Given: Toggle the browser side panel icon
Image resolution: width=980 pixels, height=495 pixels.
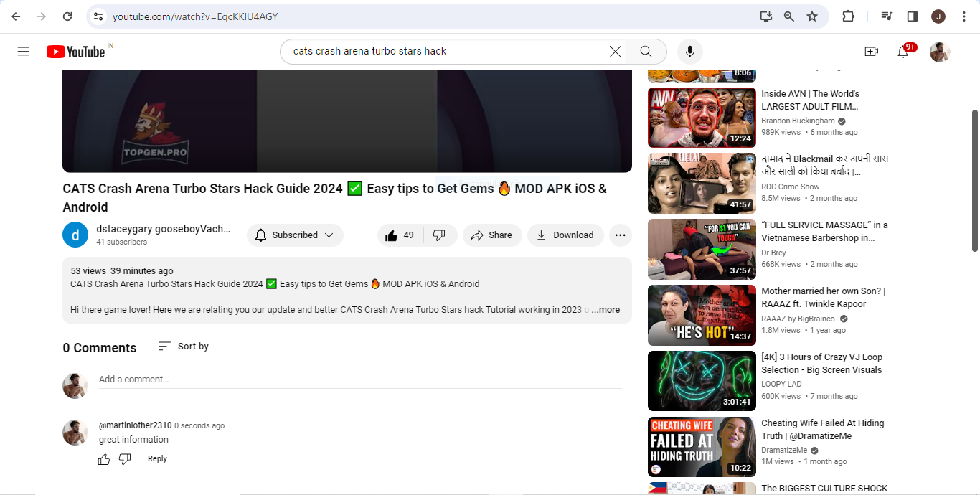Looking at the screenshot, I should [x=913, y=16].
